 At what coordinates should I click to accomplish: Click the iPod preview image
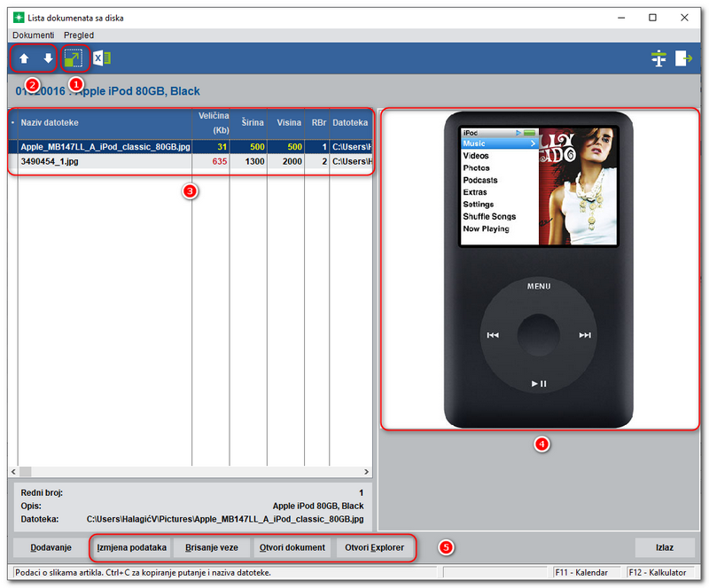tap(539, 269)
